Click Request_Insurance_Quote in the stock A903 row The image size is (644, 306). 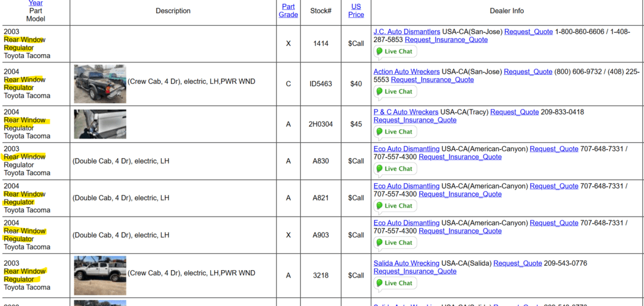point(460,231)
